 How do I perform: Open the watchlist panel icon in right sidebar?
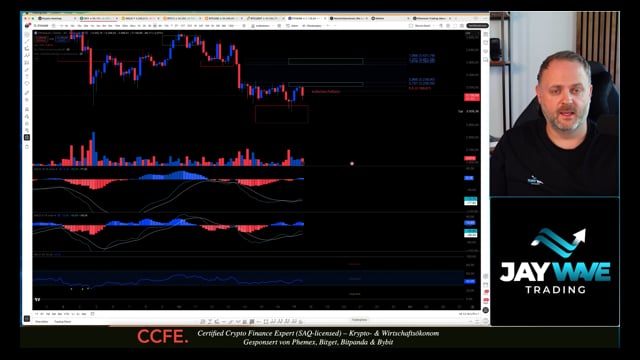(485, 34)
